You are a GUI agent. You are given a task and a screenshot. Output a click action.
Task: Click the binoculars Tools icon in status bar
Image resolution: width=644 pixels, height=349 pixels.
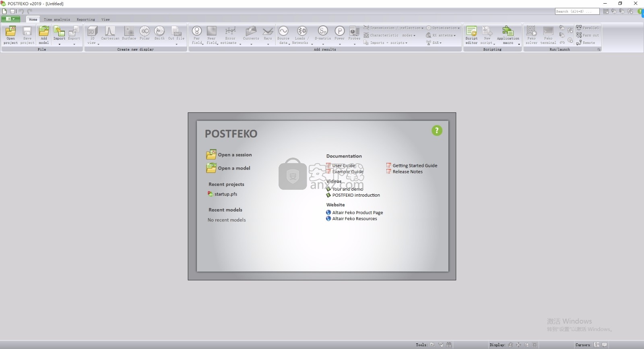coord(449,345)
